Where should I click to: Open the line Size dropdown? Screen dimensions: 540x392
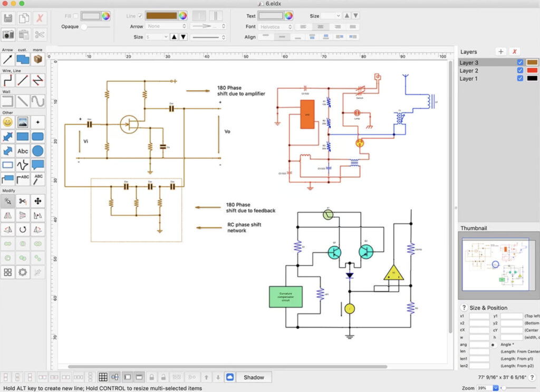click(x=157, y=37)
